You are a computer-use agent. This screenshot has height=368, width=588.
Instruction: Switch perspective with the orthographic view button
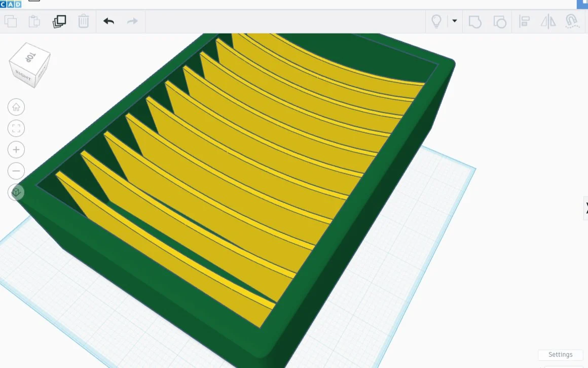coord(16,192)
